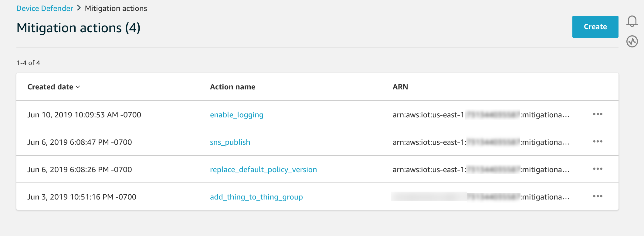Viewport: 644px width, 236px height.
Task: Click the Mitigation actions breadcrumb text
Action: coord(116,9)
